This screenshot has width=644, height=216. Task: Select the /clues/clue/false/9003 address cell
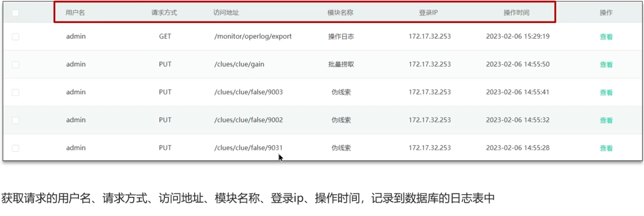coord(248,92)
